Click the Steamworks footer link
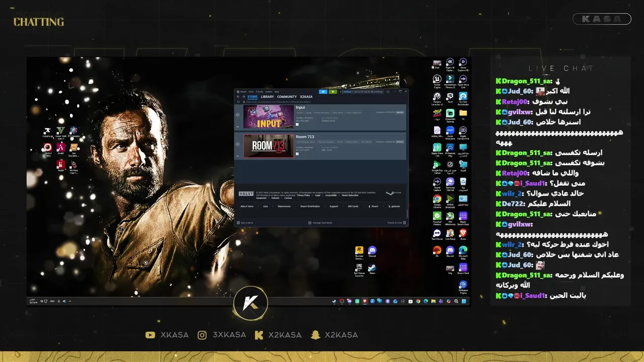Screen dimensions: 644x362 point(284,206)
